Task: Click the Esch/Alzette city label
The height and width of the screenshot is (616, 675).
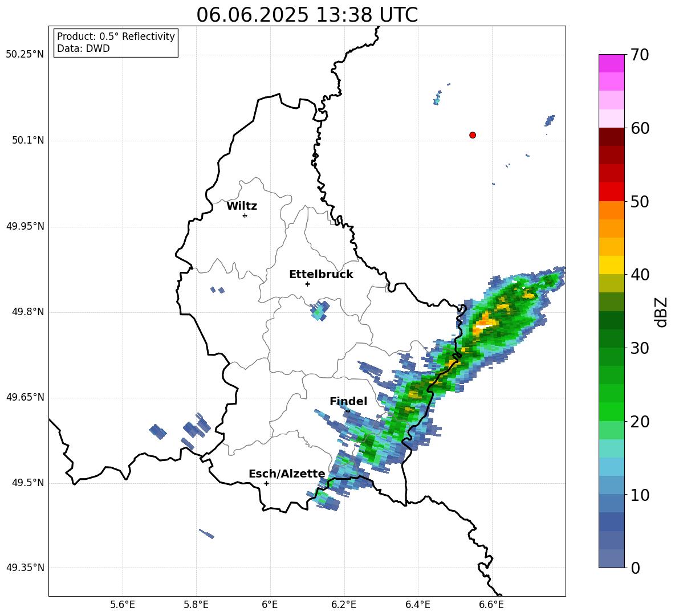Action: point(287,474)
